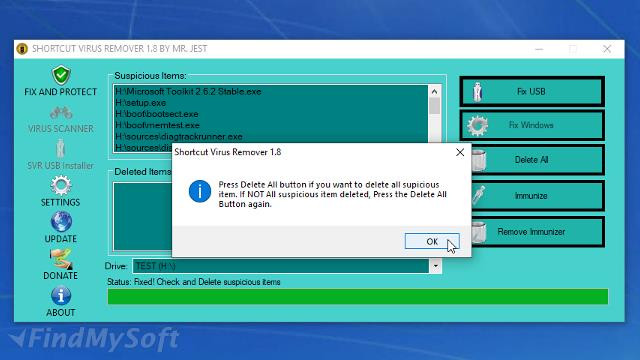Select the H:\boot\memtest.exe list item
640x360 pixels.
pos(157,125)
